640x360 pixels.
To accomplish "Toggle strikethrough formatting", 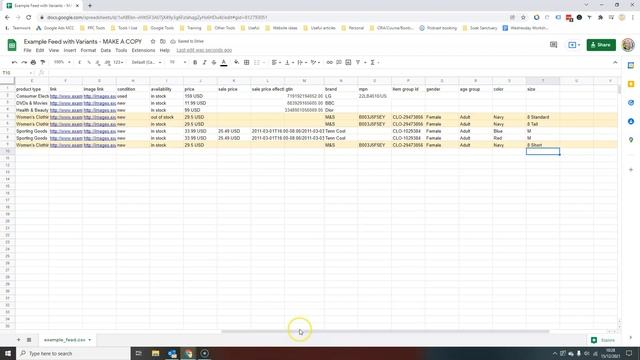I will 214,62.
